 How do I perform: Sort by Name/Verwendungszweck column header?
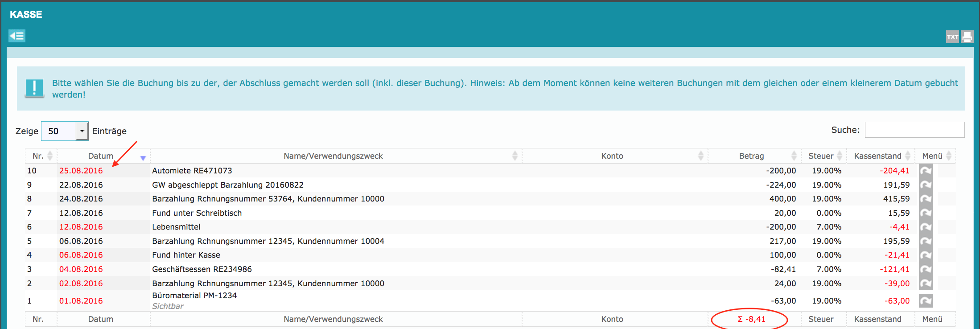[x=333, y=156]
